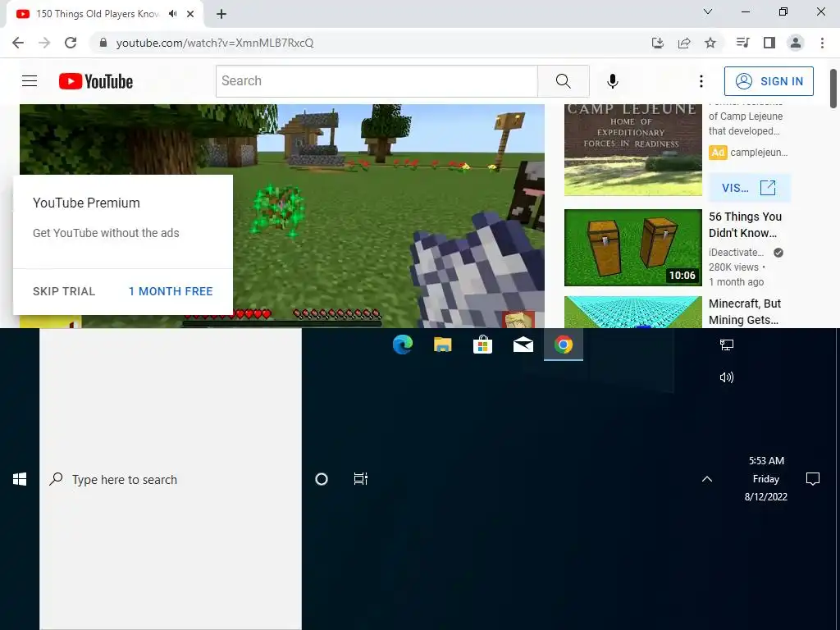Open File Explorer from taskbar
The image size is (840, 630).
[x=442, y=345]
